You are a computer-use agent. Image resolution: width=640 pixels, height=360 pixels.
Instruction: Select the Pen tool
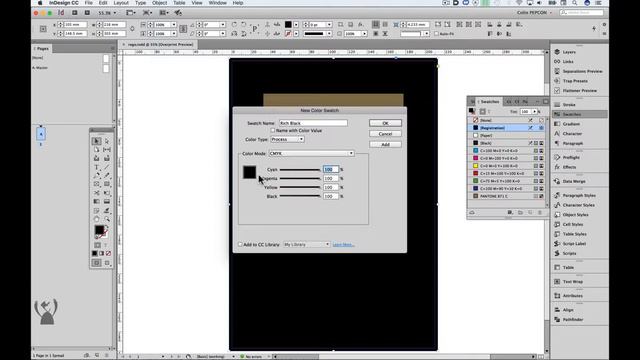[97, 176]
